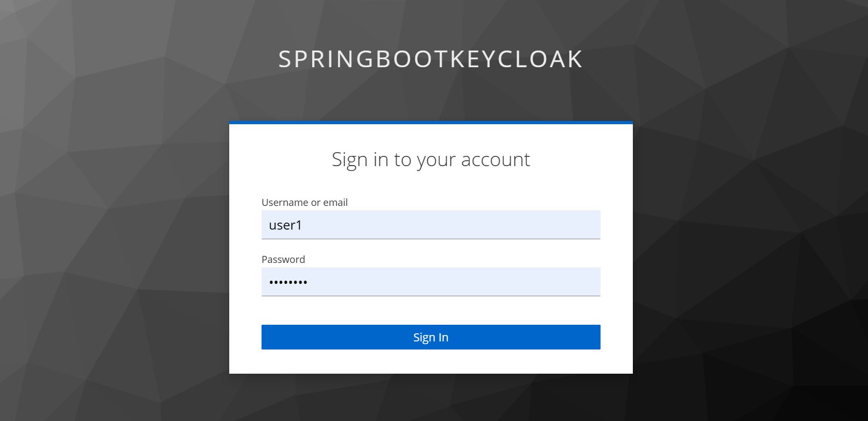Screen dimensions: 868x421
Task: Click the word 'email' in the username label
Action: tap(335, 203)
